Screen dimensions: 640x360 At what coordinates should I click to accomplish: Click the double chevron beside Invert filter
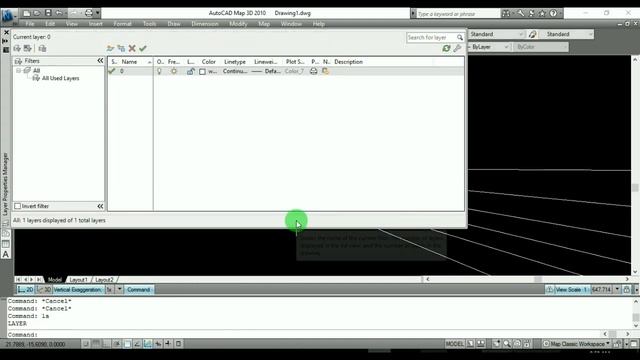pyautogui.click(x=100, y=206)
